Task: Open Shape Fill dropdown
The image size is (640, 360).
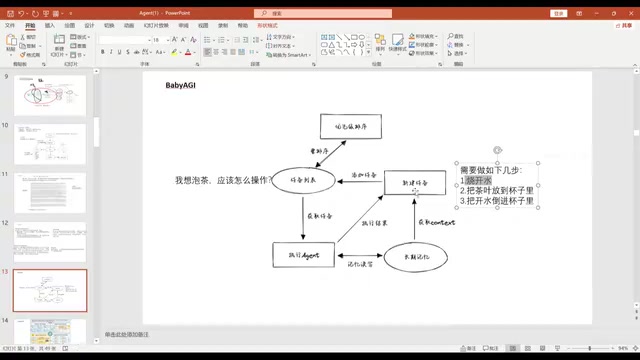Action: click(x=423, y=36)
